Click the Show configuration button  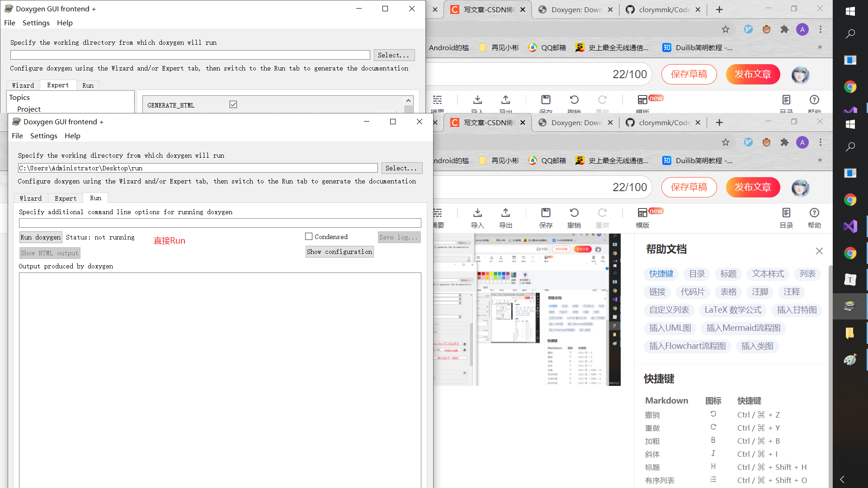(340, 252)
